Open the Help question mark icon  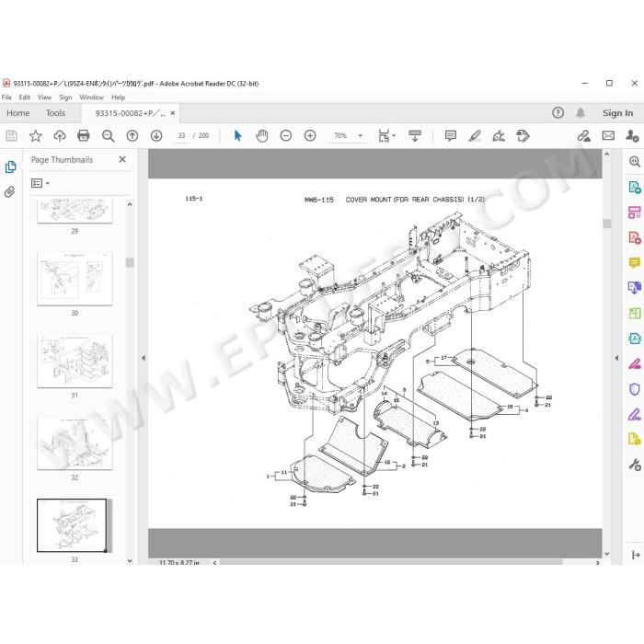pyautogui.click(x=558, y=112)
